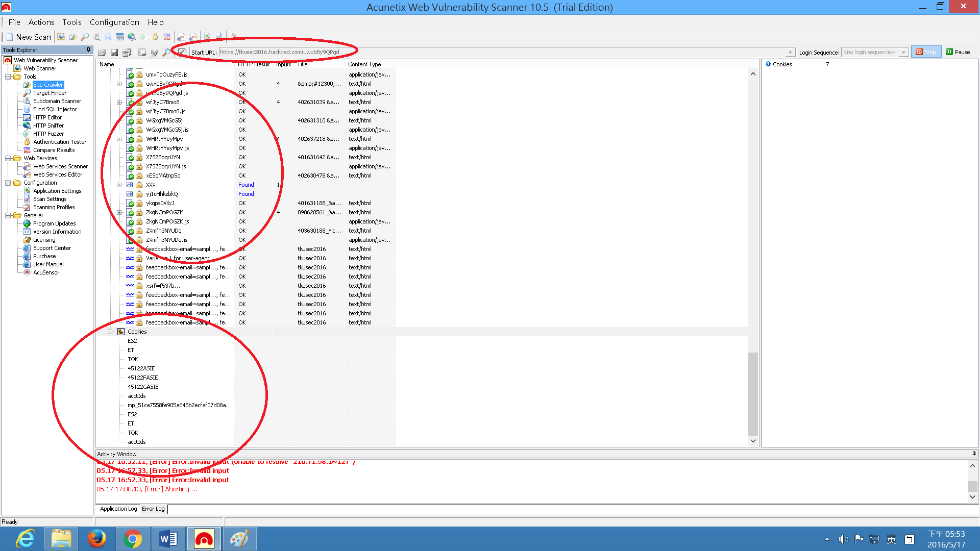Click the Stop button
980x551 pixels.
[x=926, y=52]
